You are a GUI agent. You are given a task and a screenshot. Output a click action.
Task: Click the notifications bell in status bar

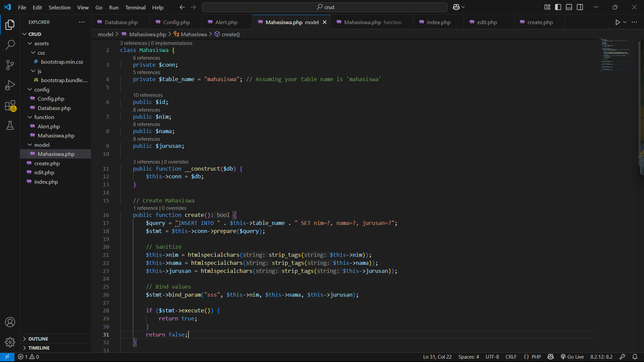pyautogui.click(x=635, y=357)
